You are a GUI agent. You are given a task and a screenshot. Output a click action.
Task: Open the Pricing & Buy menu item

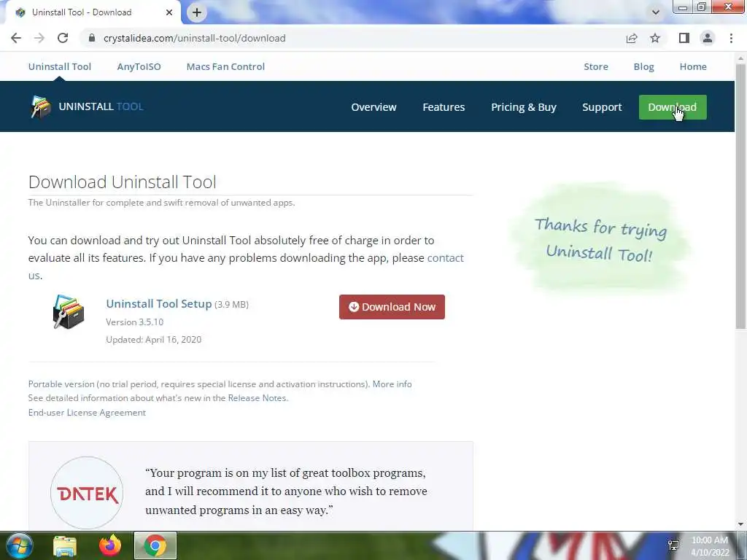coord(524,107)
